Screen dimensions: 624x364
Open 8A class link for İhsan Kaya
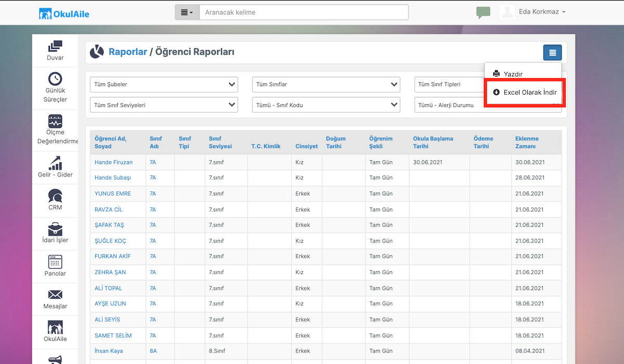153,351
